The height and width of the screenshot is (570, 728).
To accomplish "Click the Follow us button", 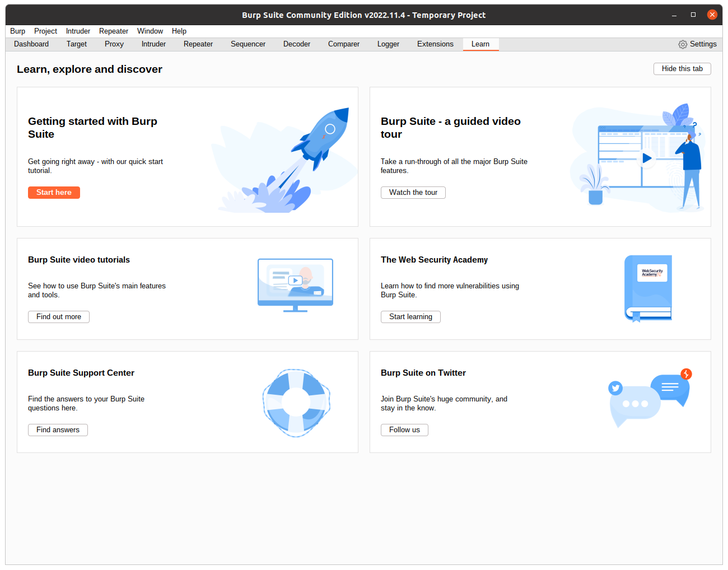I will pyautogui.click(x=404, y=430).
